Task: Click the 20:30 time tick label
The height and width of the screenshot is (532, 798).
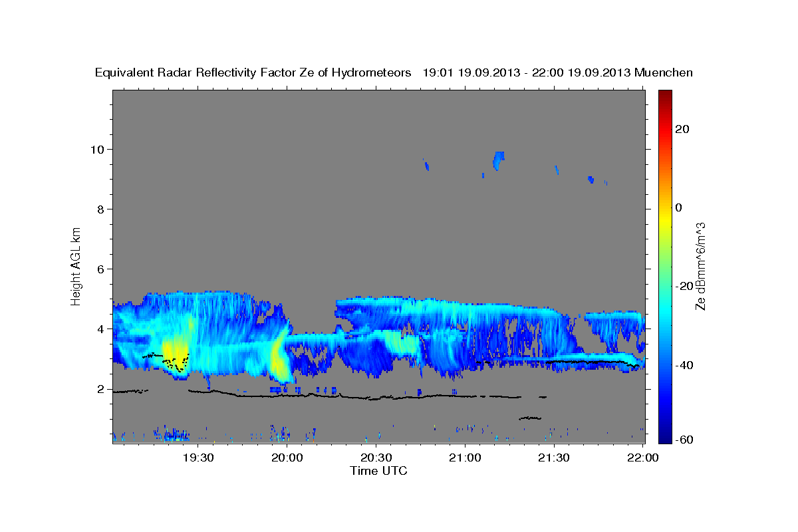Action: [376, 458]
